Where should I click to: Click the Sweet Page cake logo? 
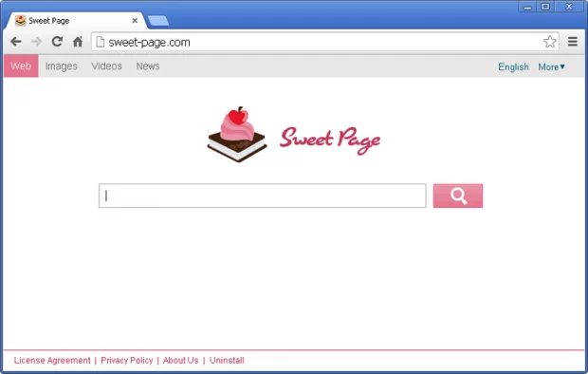tap(237, 135)
